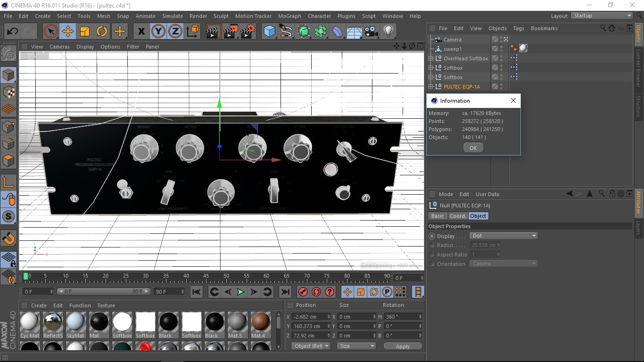This screenshot has width=644, height=362.
Task: Open the Orientation dropdown showing Camera
Action: tap(504, 264)
